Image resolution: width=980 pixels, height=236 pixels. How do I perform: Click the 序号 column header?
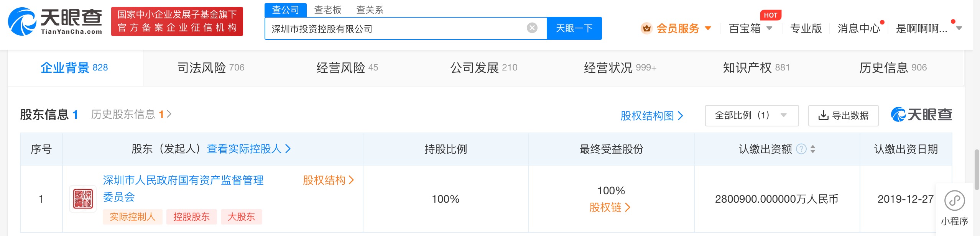point(41,149)
